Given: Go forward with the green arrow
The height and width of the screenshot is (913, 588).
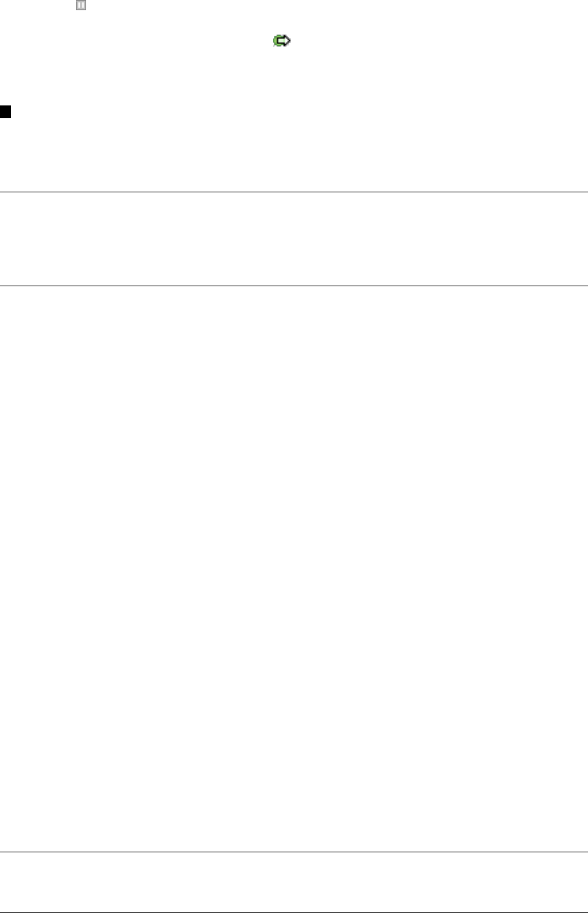Looking at the screenshot, I should (x=282, y=41).
